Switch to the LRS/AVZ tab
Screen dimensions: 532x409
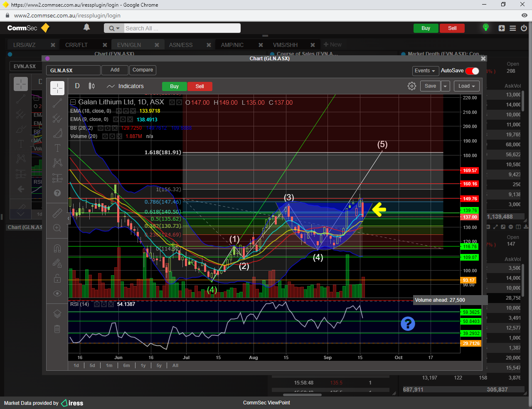click(24, 45)
